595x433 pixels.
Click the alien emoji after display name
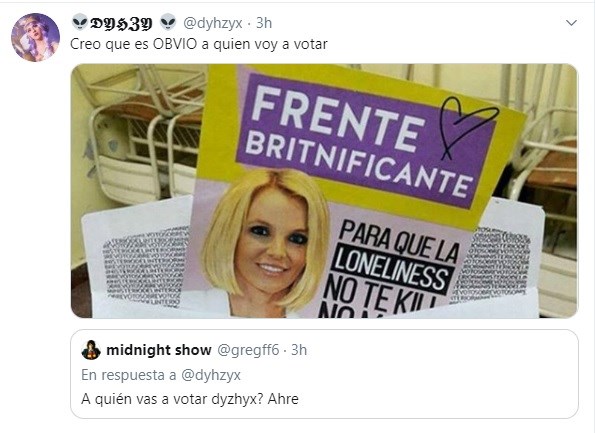(x=168, y=22)
